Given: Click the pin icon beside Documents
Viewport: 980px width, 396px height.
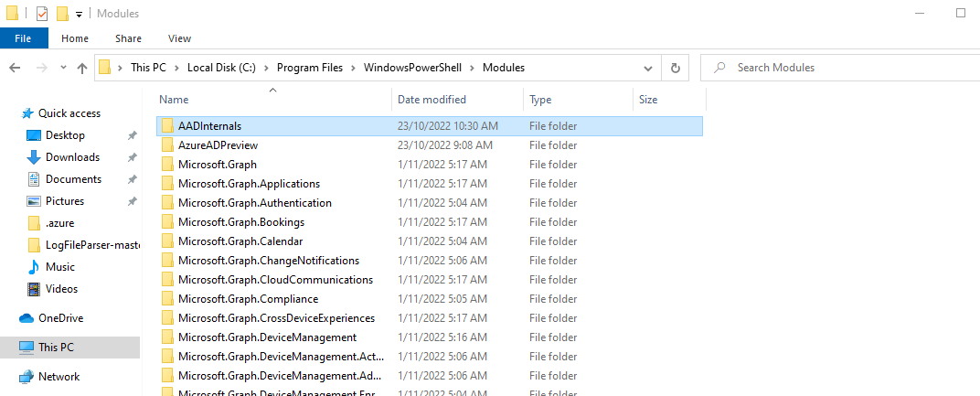Looking at the screenshot, I should (x=132, y=179).
